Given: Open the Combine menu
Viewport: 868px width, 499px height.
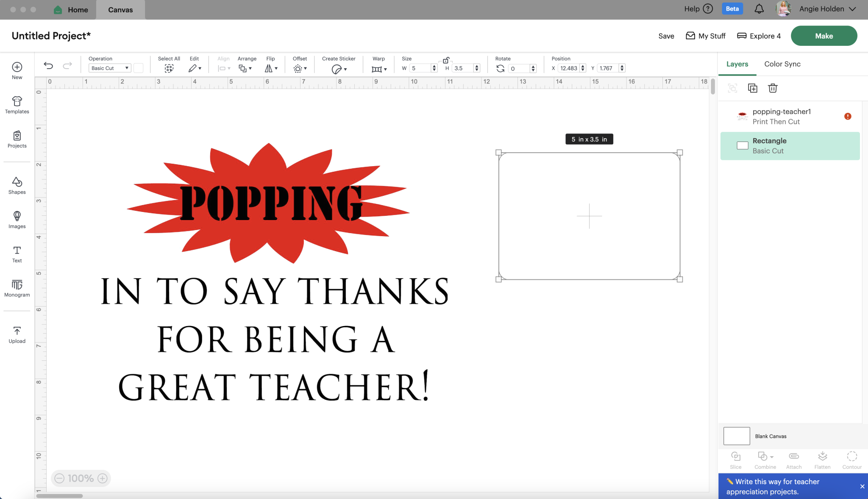Looking at the screenshot, I should tap(765, 460).
